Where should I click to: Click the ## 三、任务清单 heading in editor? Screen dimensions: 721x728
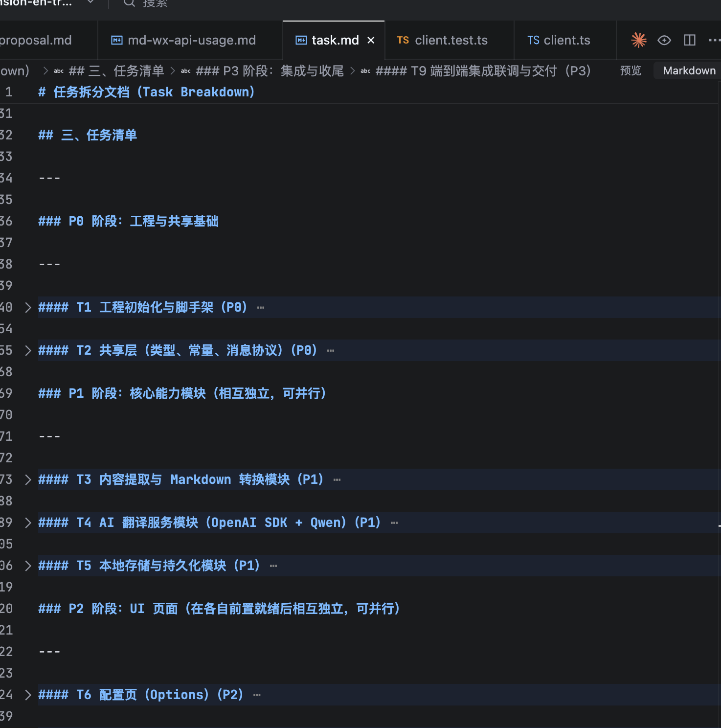point(88,135)
